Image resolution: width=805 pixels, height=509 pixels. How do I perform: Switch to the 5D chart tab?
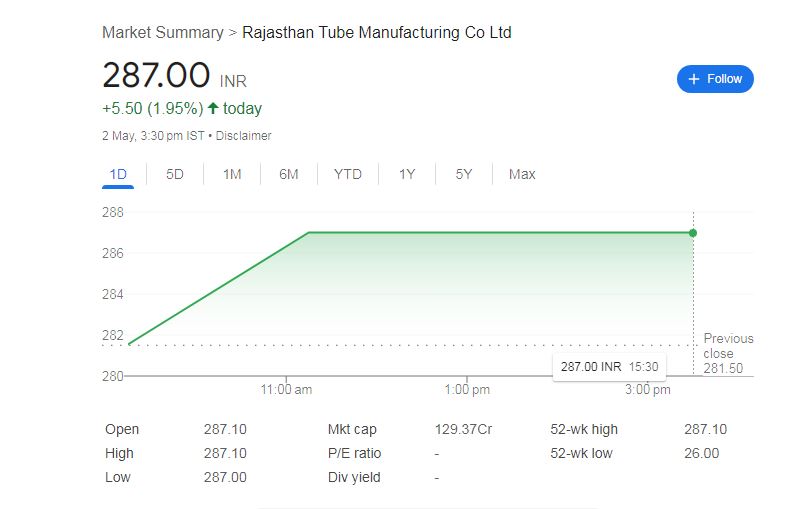click(175, 174)
